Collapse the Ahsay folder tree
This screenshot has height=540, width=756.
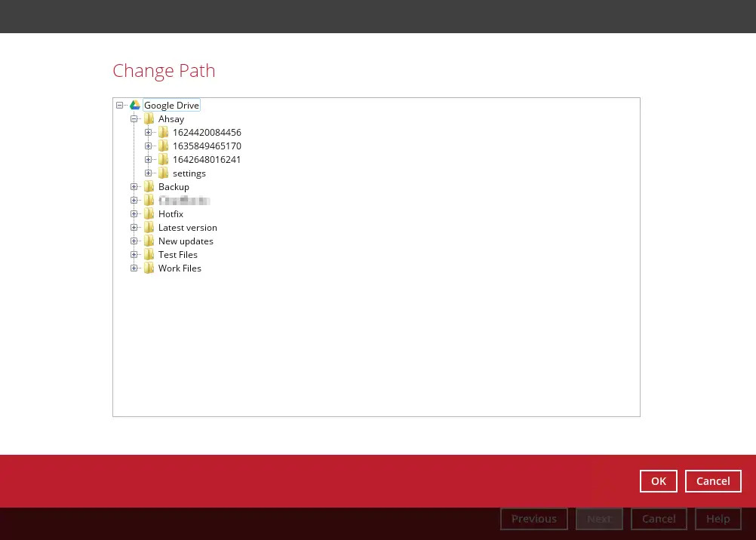coord(134,119)
